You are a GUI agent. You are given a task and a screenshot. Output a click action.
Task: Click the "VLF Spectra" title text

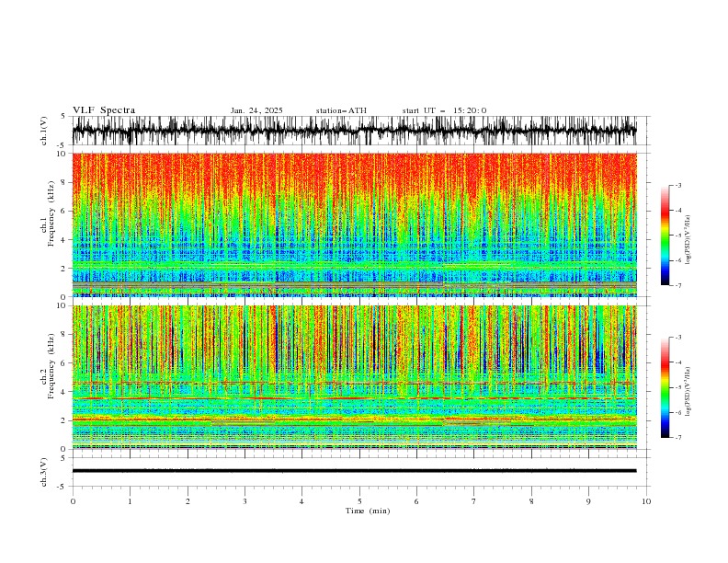pos(104,110)
